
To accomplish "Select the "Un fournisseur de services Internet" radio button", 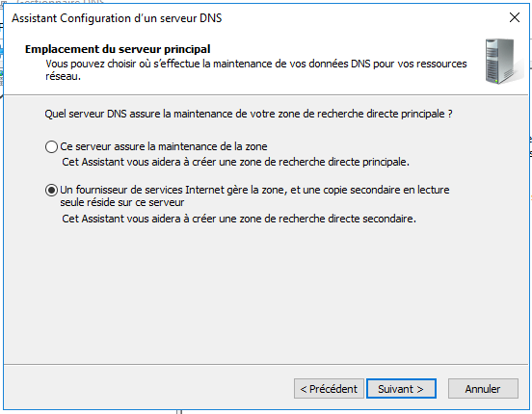I will pyautogui.click(x=51, y=191).
